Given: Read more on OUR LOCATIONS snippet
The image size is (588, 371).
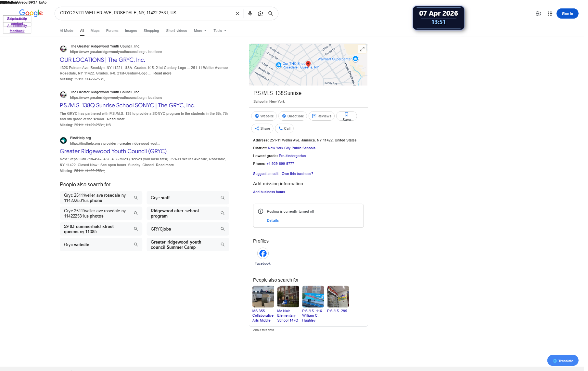Looking at the screenshot, I should tap(162, 73).
